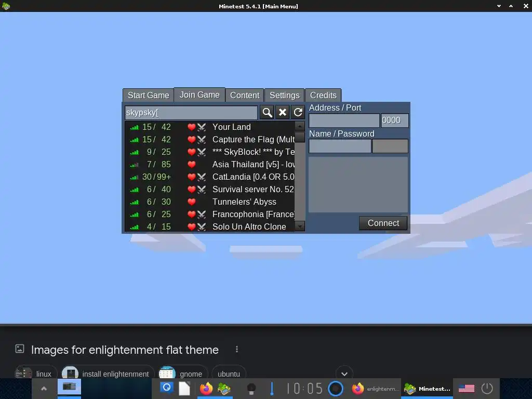Launch Minetest from the taskbar launcher icon
532x399 pixels.
coord(224,389)
